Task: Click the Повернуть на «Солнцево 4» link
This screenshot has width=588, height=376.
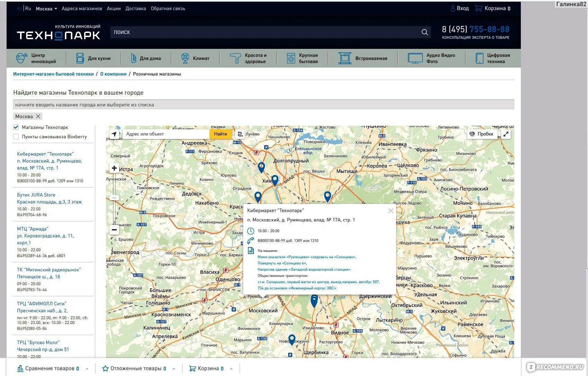Action: pos(282,263)
